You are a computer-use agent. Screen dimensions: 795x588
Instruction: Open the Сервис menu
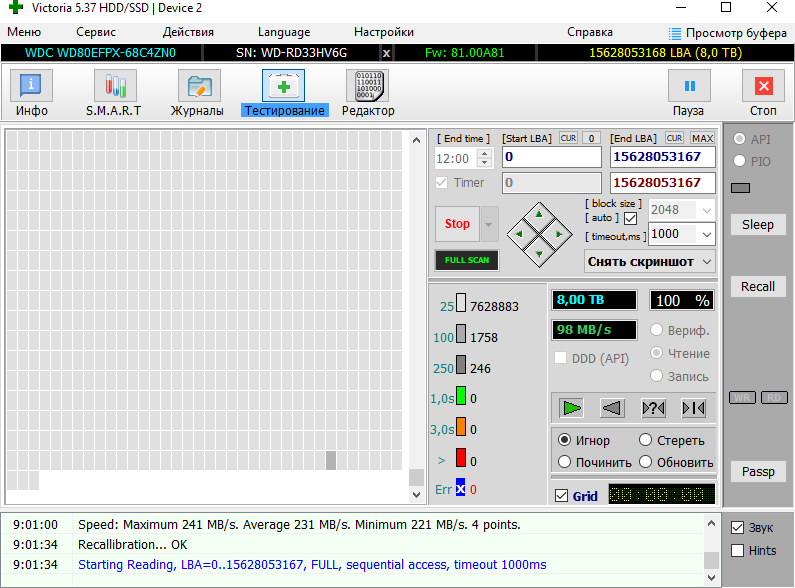(96, 32)
